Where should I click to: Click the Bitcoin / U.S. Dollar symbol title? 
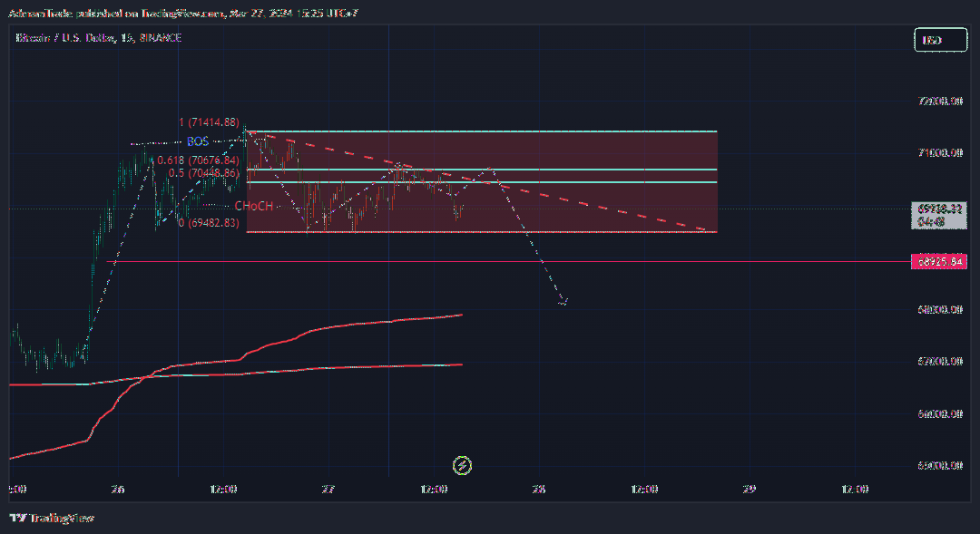pyautogui.click(x=99, y=38)
